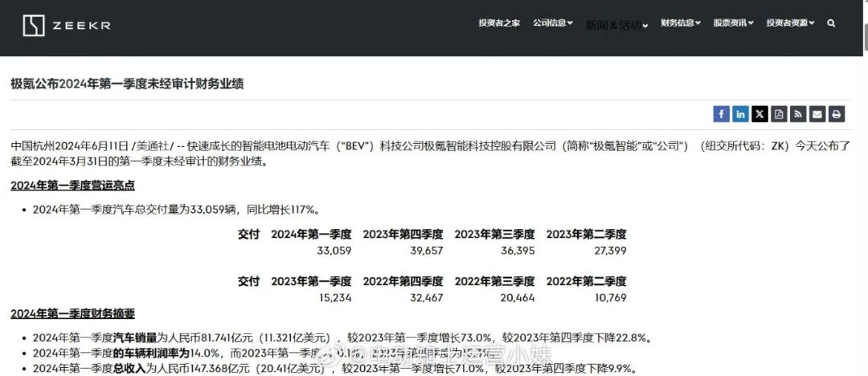Expand the 新闻&活动 dropdown menu

(616, 26)
